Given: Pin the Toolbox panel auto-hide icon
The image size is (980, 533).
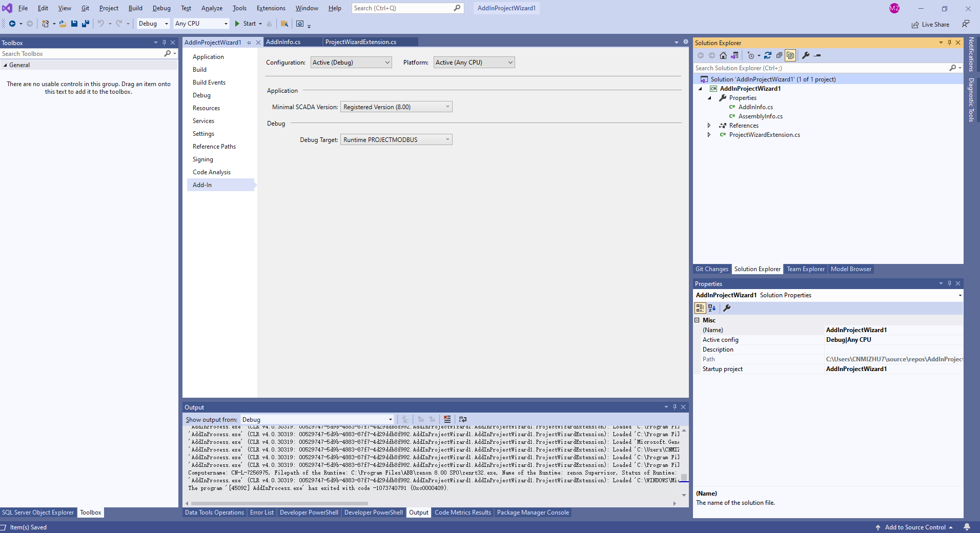Looking at the screenshot, I should (164, 43).
